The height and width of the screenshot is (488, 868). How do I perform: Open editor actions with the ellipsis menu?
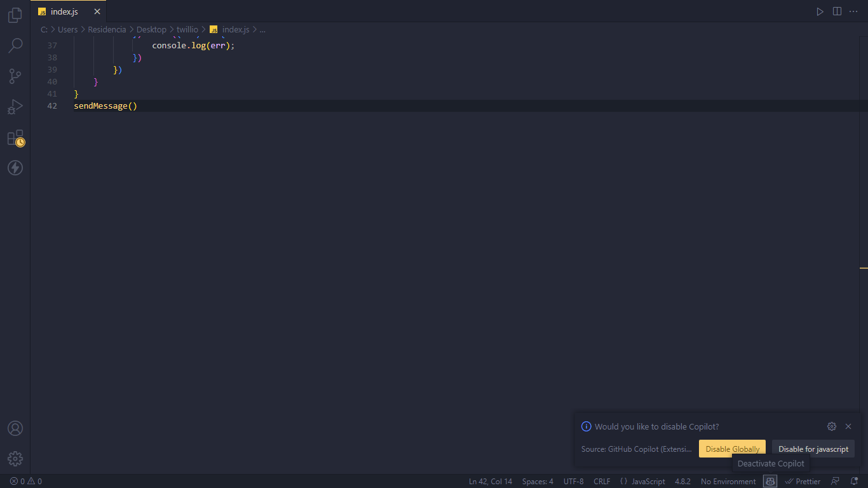[x=853, y=11]
